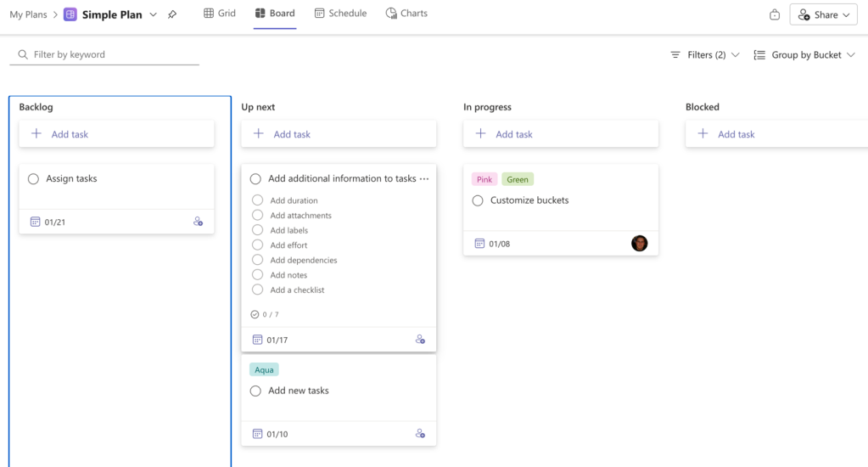The height and width of the screenshot is (467, 868).
Task: Click the Simple Plan purple plan icon
Action: [x=70, y=14]
